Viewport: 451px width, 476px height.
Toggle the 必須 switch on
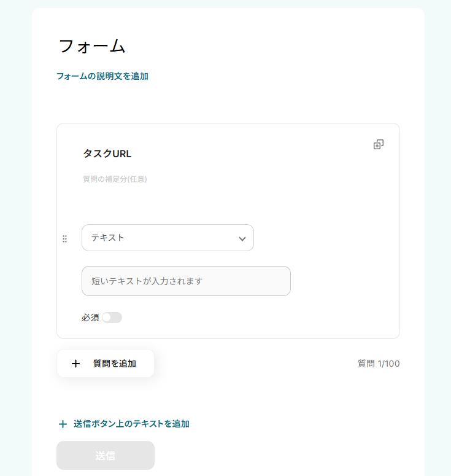[x=112, y=318]
